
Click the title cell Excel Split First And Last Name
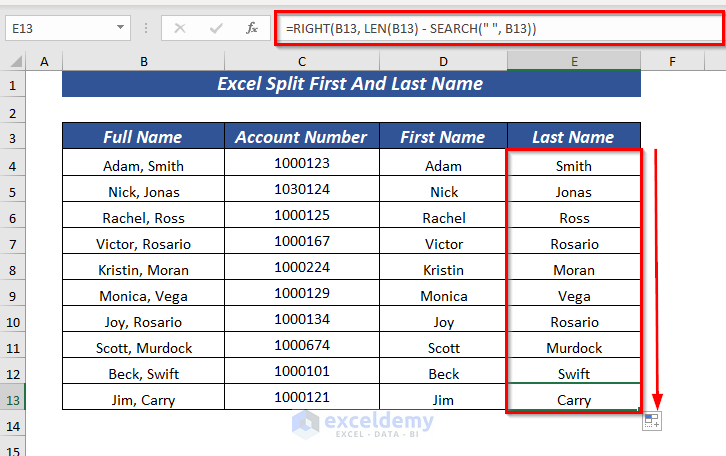[x=351, y=84]
